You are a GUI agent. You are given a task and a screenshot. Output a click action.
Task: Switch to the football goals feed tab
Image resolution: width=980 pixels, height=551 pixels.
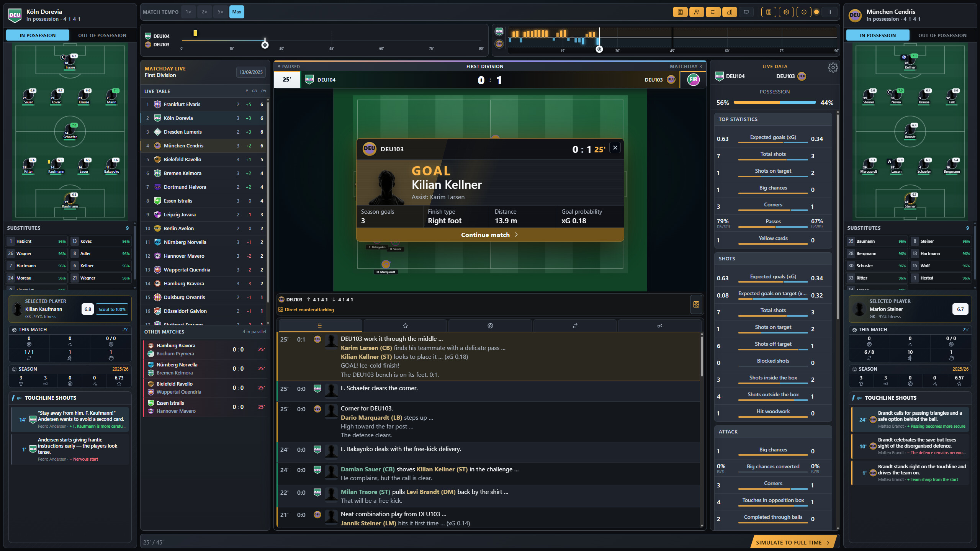tap(490, 326)
